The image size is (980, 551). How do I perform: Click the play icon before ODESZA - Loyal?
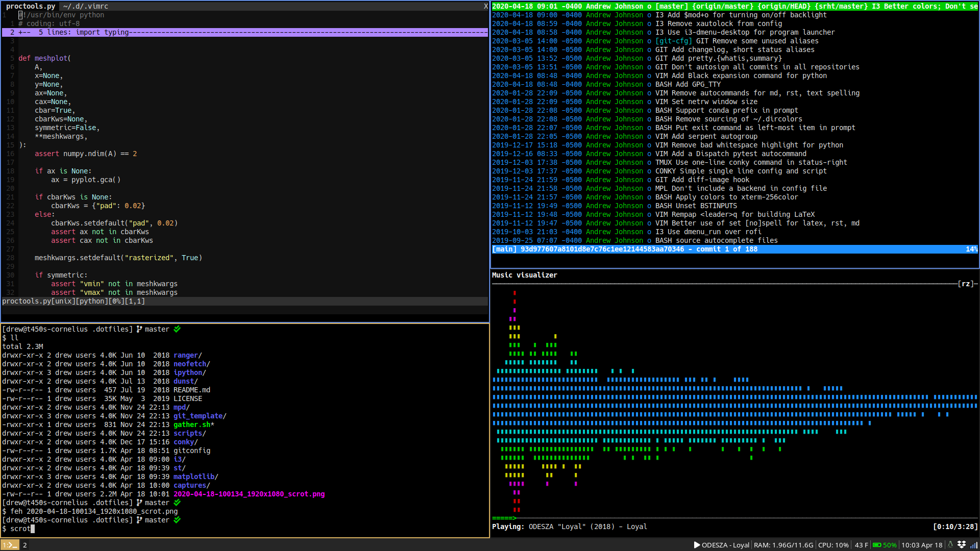pyautogui.click(x=697, y=545)
